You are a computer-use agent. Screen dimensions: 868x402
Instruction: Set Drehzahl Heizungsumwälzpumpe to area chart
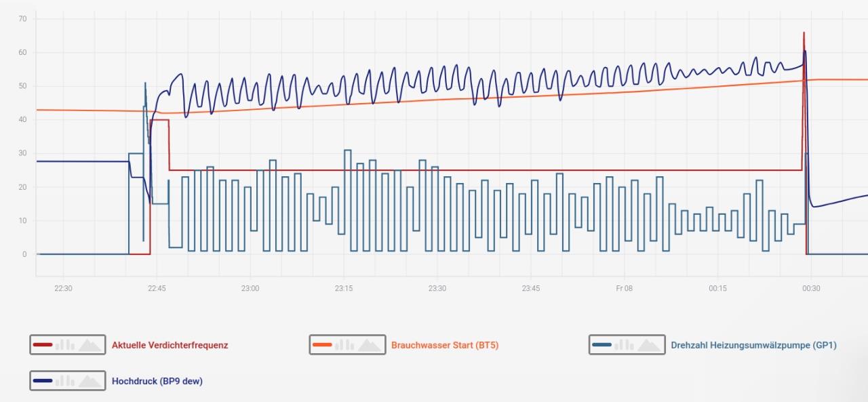click(649, 345)
